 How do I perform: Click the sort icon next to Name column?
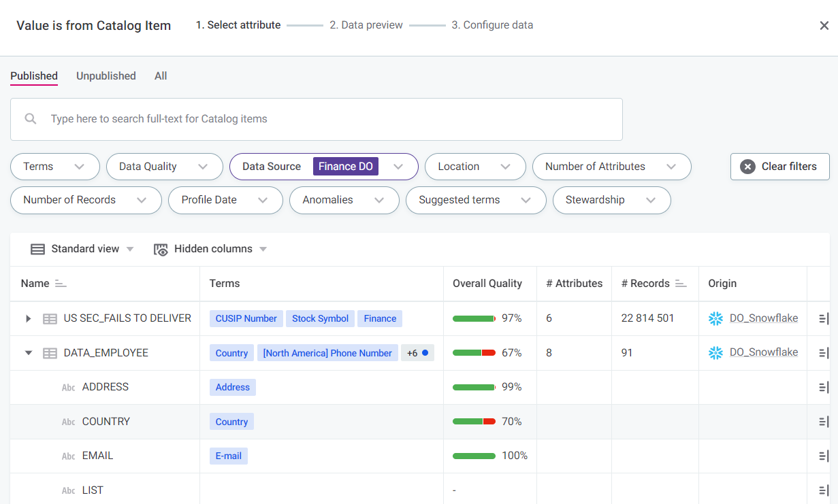coord(61,284)
